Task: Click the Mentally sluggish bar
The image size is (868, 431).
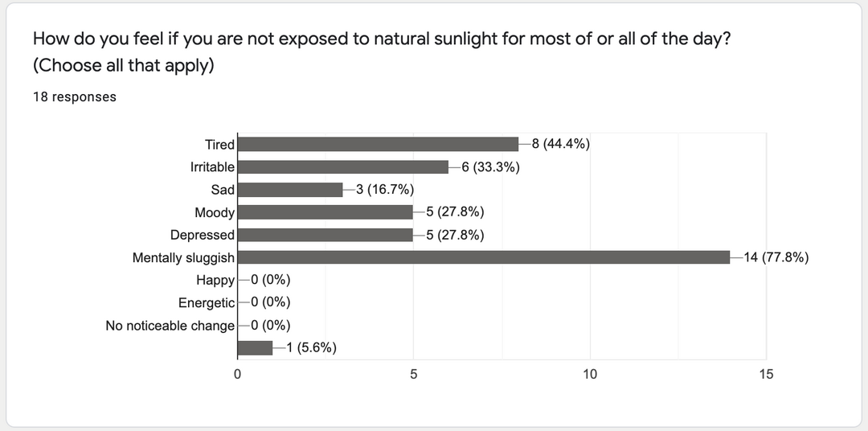Action: coord(485,257)
